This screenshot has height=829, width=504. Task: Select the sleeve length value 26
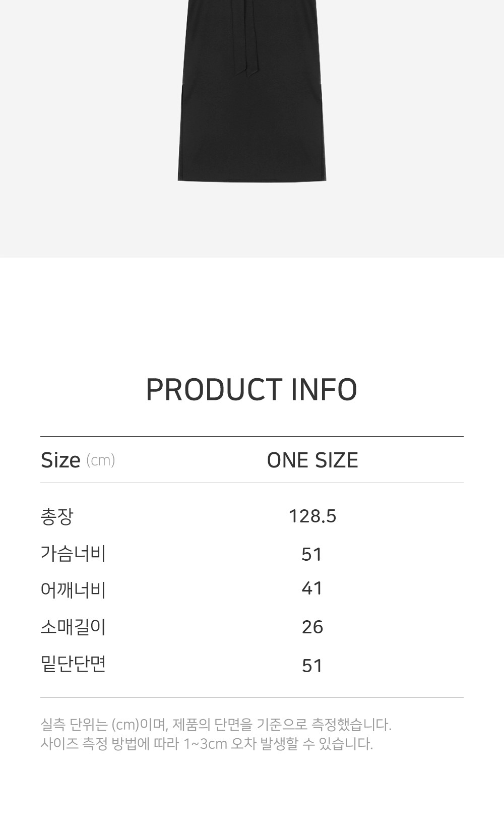[x=312, y=627]
